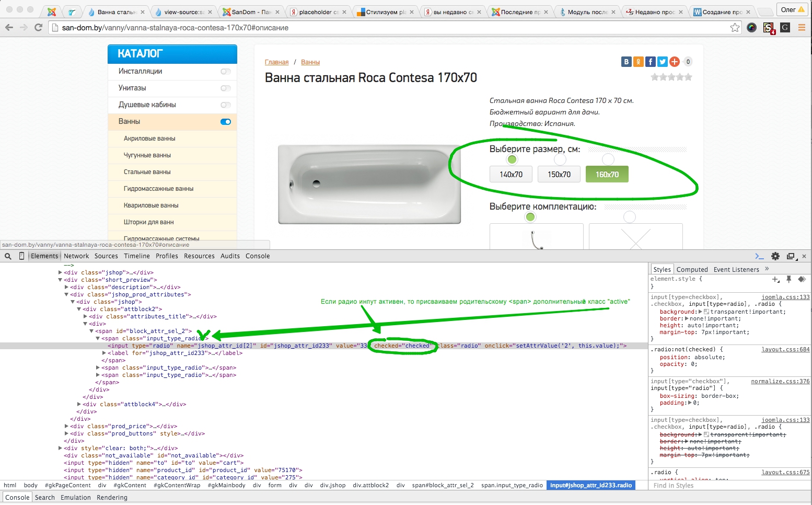Bookmark this page with the star icon
812x505 pixels.
[x=735, y=28]
